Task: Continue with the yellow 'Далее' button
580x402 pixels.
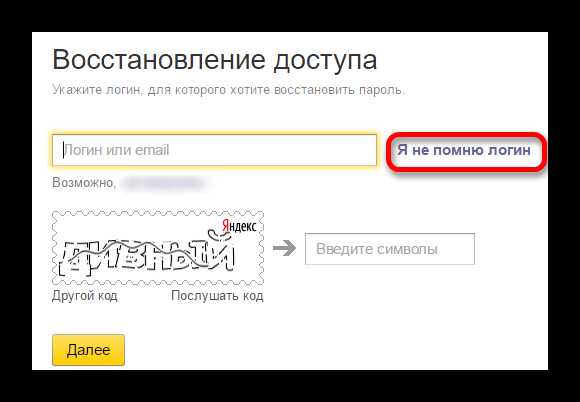Action: click(88, 350)
